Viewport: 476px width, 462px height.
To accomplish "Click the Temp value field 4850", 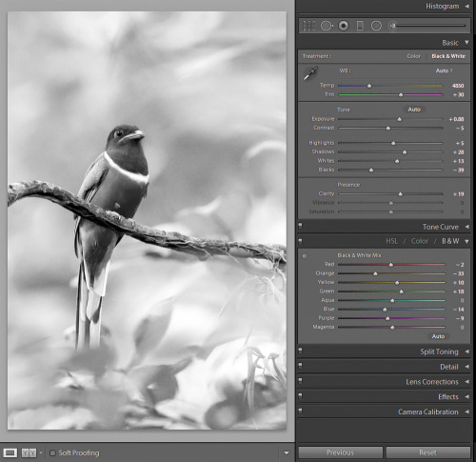I will [458, 86].
